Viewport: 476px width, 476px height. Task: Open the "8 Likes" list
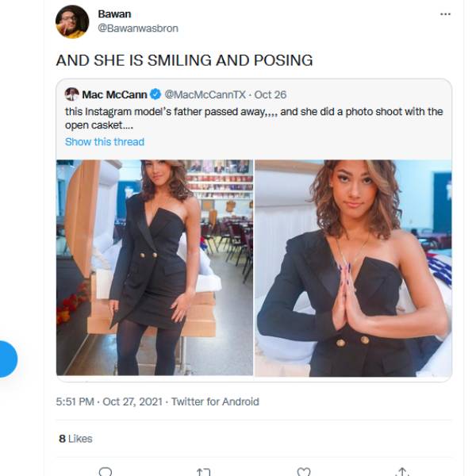point(75,439)
